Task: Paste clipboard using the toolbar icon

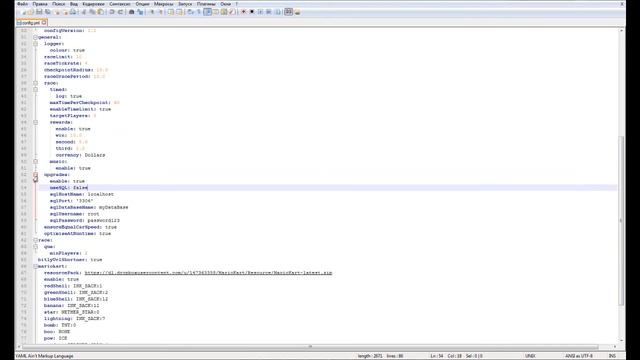Action: [100, 12]
